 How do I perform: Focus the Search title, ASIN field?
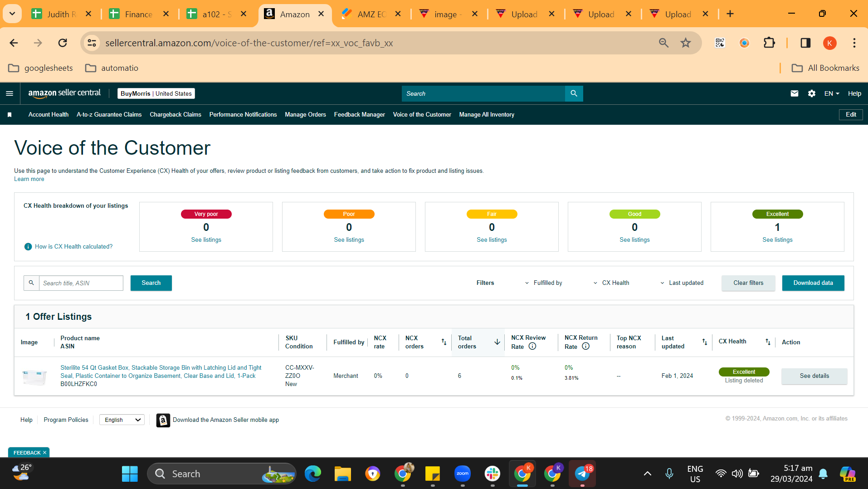point(81,283)
